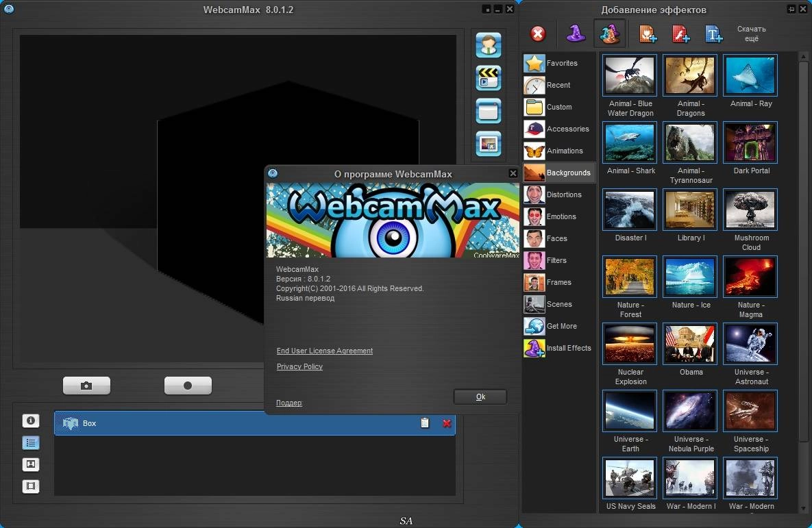This screenshot has height=528, width=812.
Task: Open the Faces category
Action: (559, 238)
